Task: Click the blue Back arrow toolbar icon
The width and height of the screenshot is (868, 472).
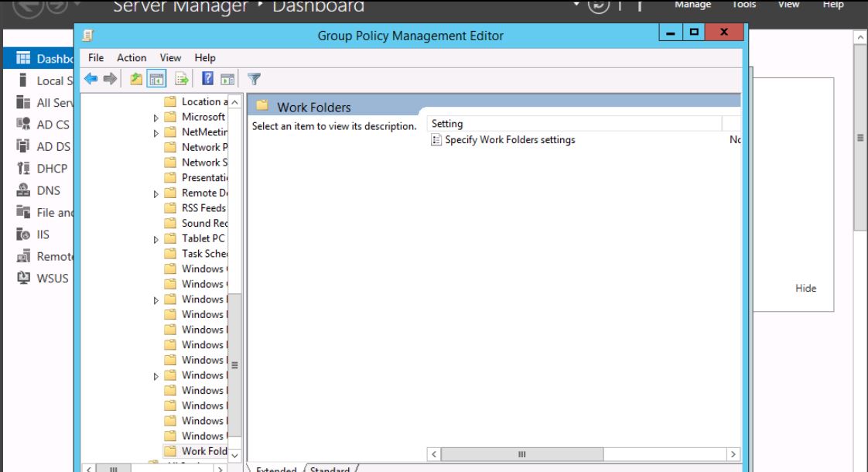Action: click(x=91, y=79)
